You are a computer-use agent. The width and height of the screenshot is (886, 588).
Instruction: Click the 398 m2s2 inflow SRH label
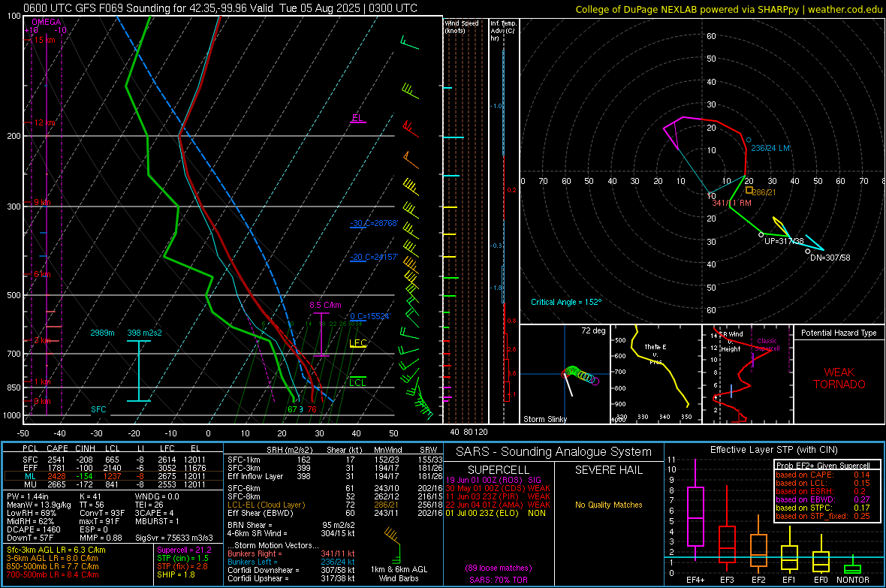145,333
